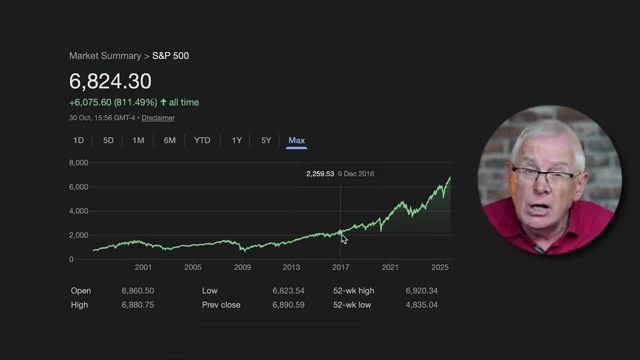Click the chart peak near 2025
This screenshot has width=640, height=360.
click(x=450, y=178)
